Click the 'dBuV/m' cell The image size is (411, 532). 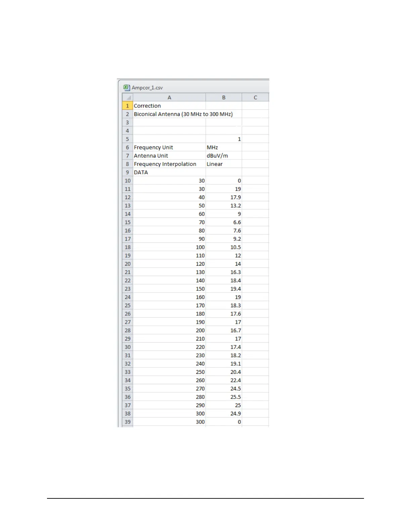(x=224, y=156)
